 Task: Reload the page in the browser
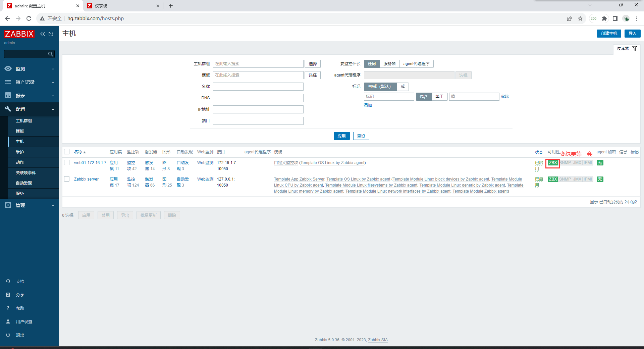[29, 18]
